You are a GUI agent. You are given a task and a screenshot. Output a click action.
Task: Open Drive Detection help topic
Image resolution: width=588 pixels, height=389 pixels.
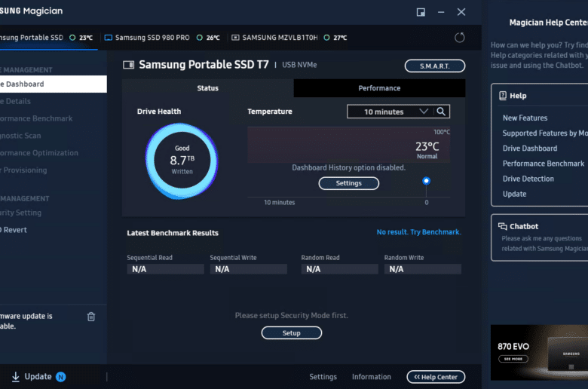coord(528,179)
